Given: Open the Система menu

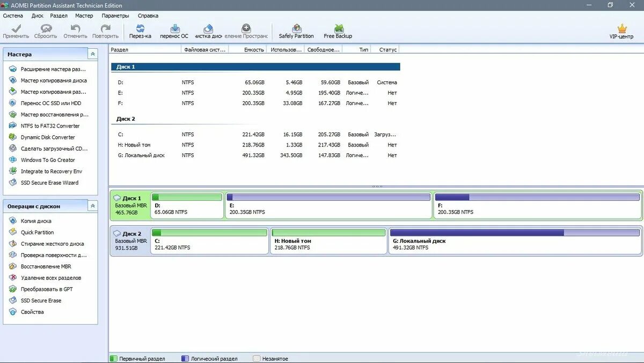Looking at the screenshot, I should click(13, 16).
